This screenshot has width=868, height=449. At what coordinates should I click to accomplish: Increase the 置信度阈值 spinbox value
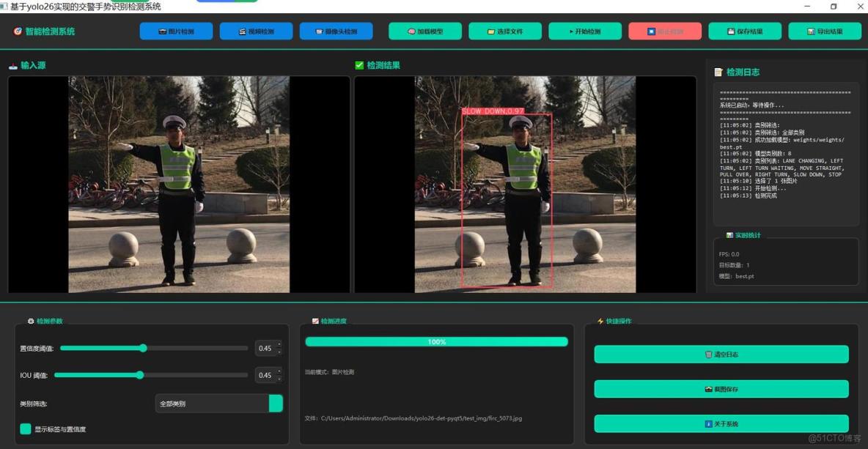[x=279, y=345]
